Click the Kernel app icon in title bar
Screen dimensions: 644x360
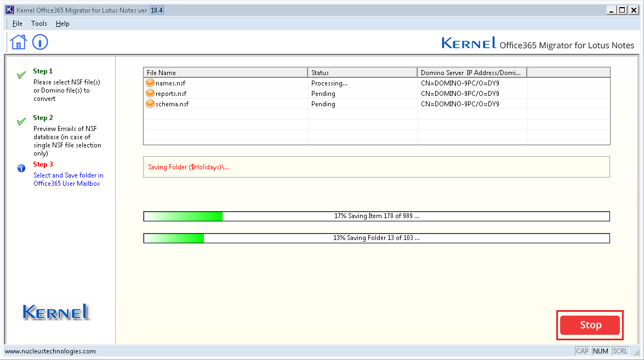pos(9,10)
